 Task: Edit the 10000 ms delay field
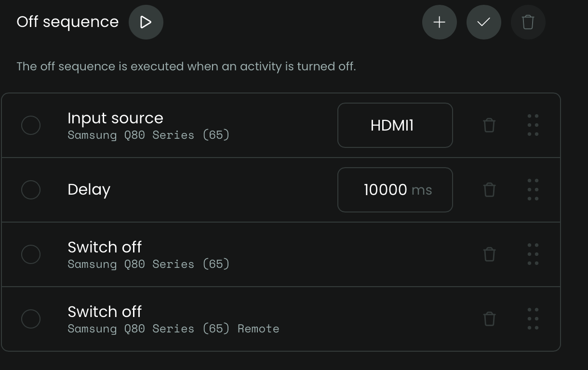[395, 190]
